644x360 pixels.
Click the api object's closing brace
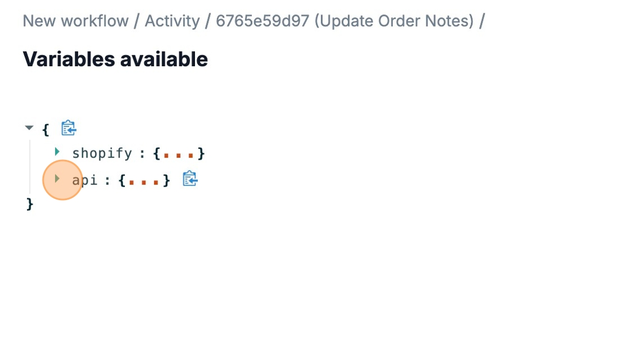[x=166, y=181]
